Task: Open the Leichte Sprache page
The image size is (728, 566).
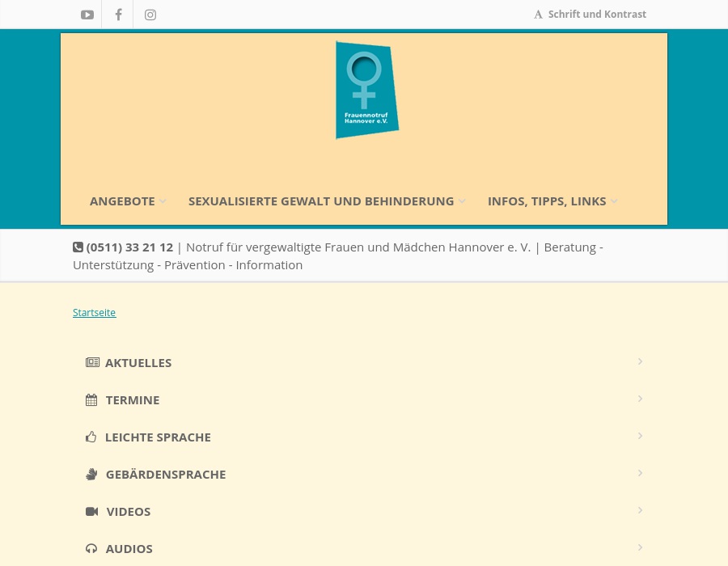Action: [x=158, y=437]
